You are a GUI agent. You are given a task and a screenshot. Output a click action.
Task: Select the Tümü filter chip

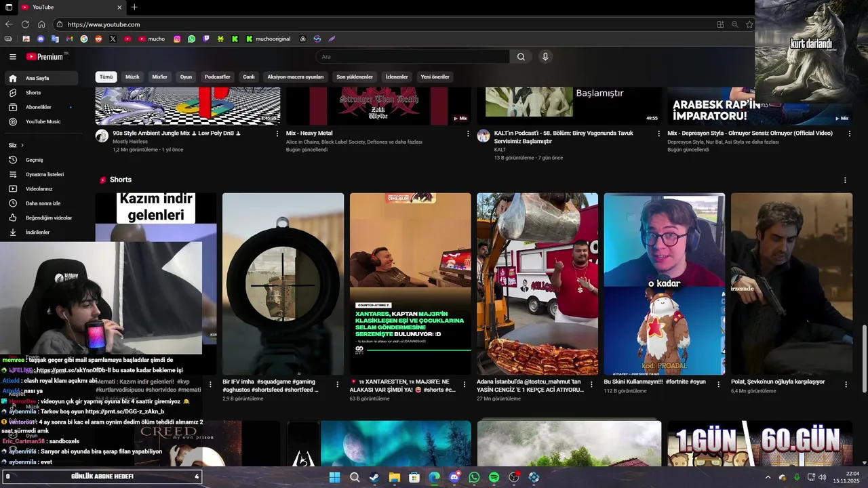[106, 77]
